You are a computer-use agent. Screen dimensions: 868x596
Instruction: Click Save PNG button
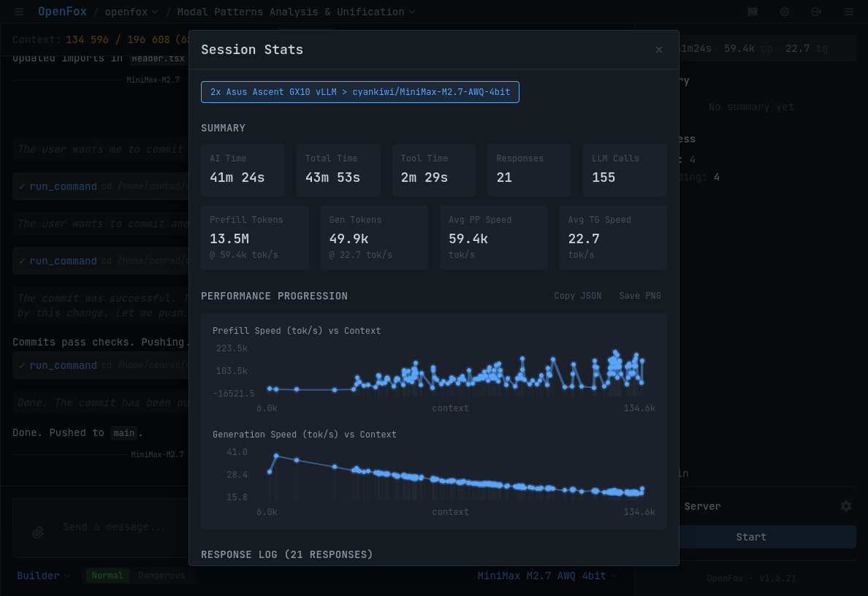640,296
